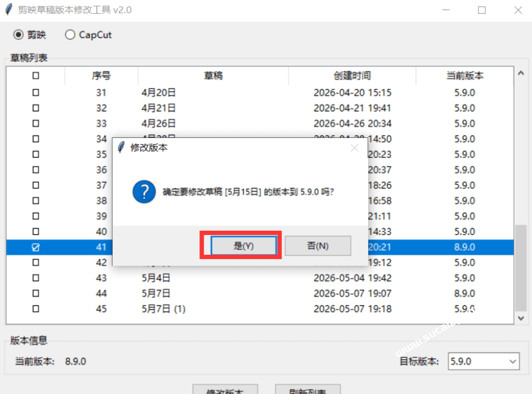532x394 pixels.
Task: Uncheck the box for draft 41
Action: click(36, 247)
